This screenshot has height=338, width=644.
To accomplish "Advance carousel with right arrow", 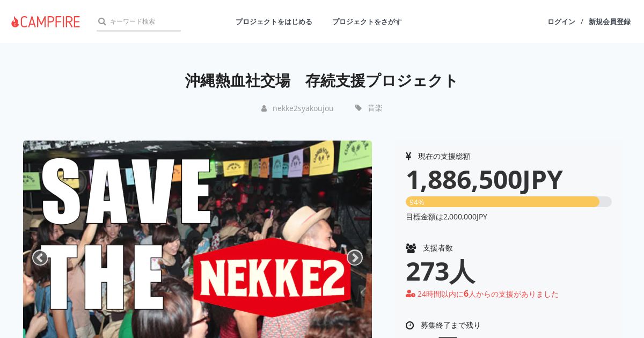I will 355,258.
